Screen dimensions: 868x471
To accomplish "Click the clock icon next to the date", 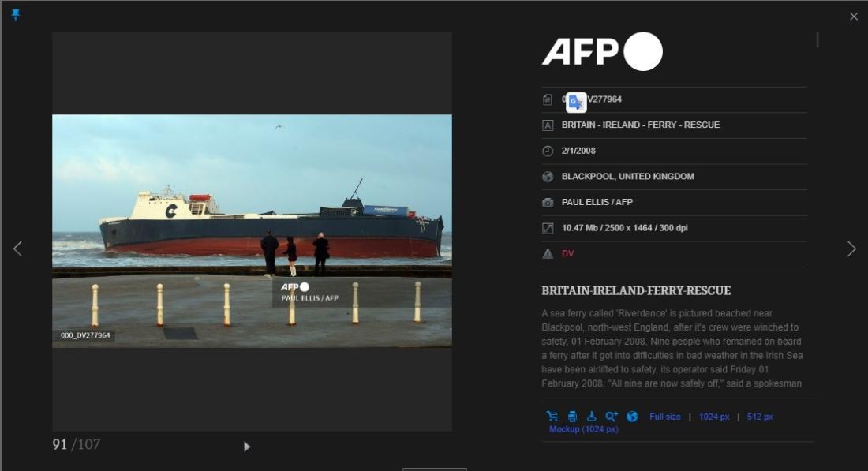I will tap(548, 151).
